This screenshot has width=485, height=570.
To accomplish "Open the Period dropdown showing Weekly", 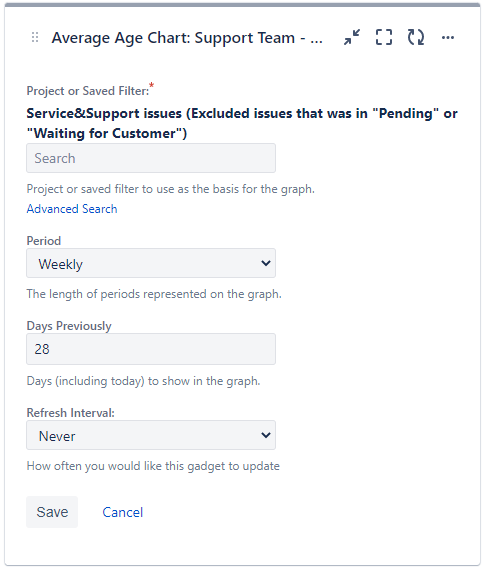I will [x=151, y=263].
